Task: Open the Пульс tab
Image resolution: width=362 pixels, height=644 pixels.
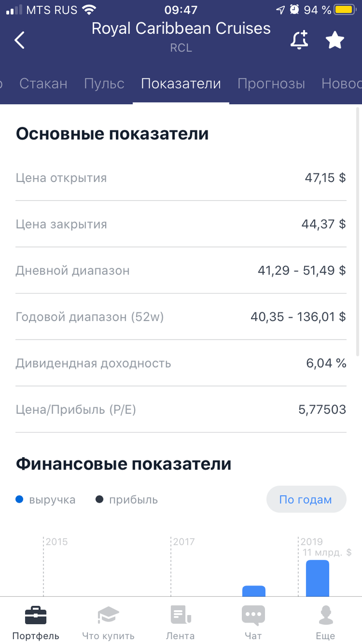Action: point(104,84)
